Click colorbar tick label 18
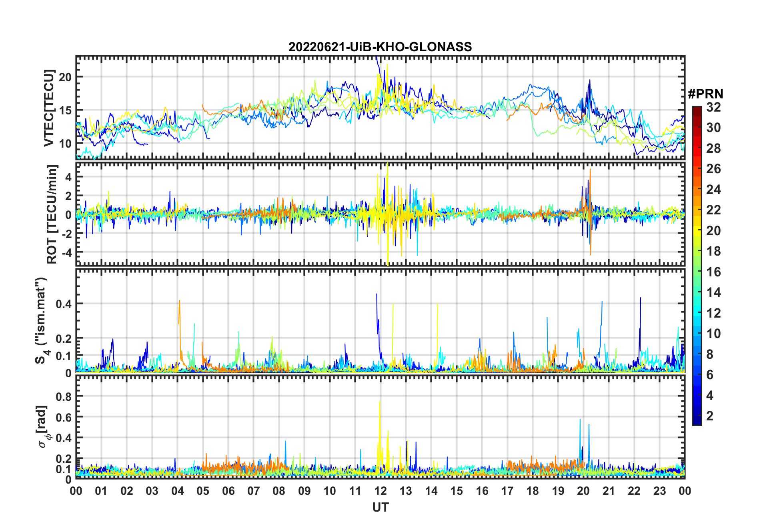 pyautogui.click(x=713, y=251)
